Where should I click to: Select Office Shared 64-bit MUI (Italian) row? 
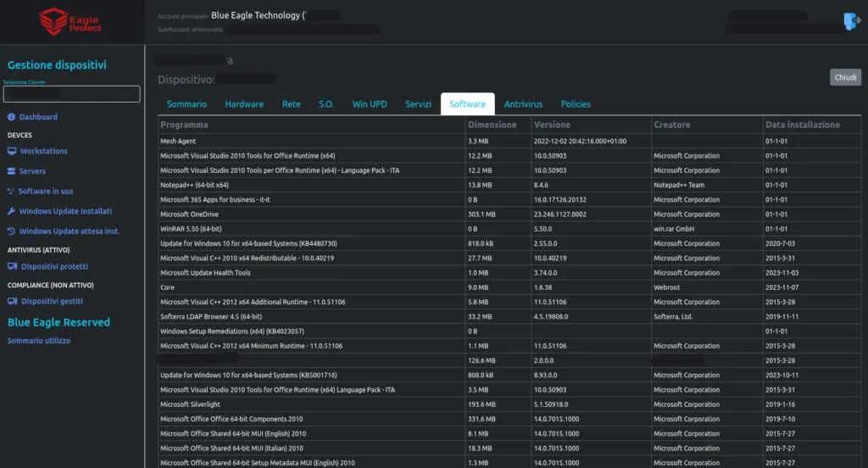pos(509,448)
